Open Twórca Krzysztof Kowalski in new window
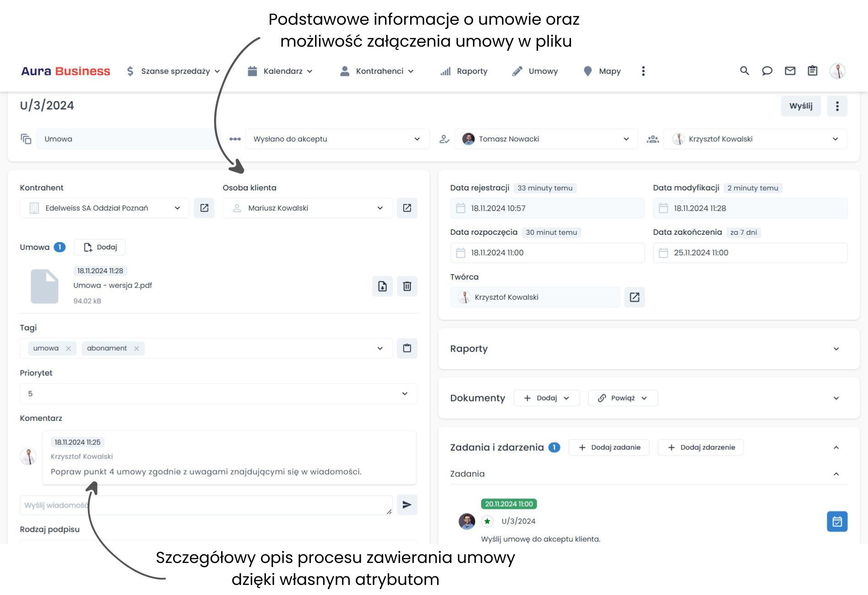 [x=635, y=297]
